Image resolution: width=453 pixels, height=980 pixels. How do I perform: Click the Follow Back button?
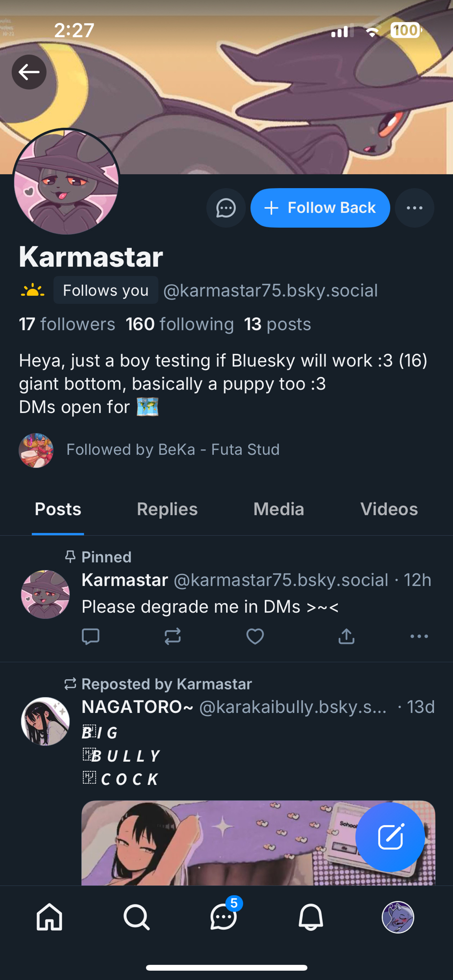pos(320,208)
